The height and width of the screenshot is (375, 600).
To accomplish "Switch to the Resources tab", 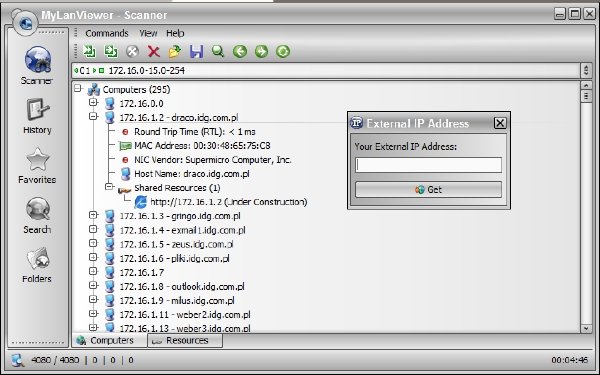I will 185,340.
